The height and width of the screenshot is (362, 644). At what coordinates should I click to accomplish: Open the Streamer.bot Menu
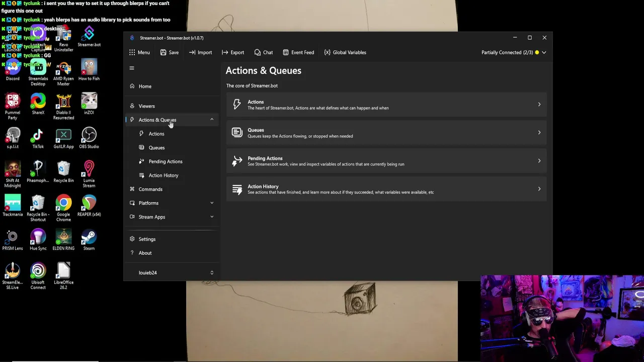(139, 52)
